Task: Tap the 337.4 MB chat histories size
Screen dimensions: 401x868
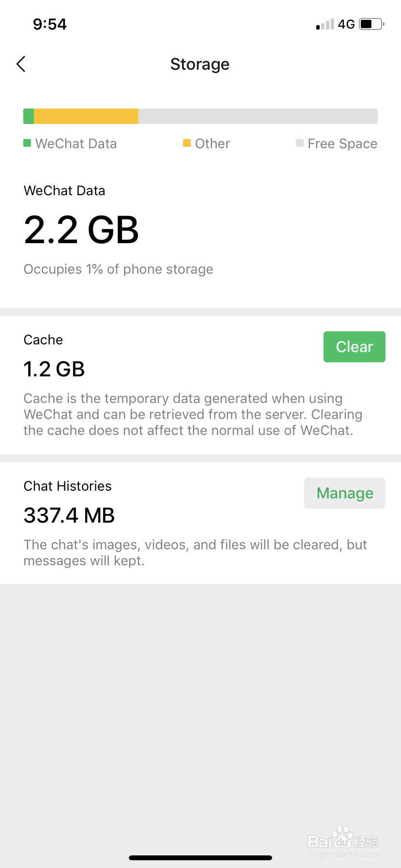Action: tap(69, 515)
